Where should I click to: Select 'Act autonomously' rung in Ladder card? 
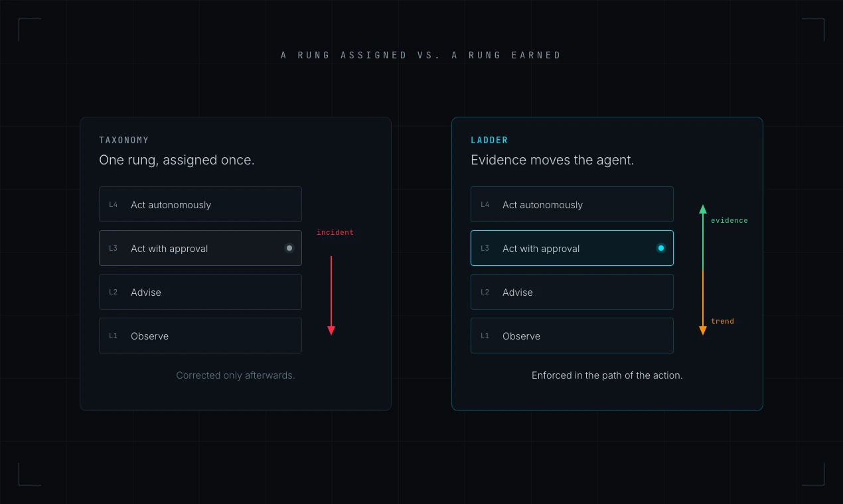click(572, 204)
